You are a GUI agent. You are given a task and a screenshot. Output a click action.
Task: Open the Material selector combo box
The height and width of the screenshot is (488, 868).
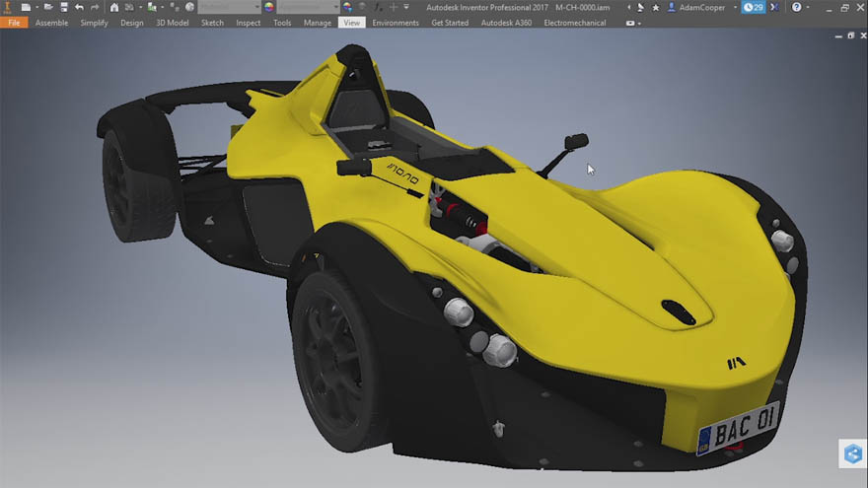pos(229,7)
